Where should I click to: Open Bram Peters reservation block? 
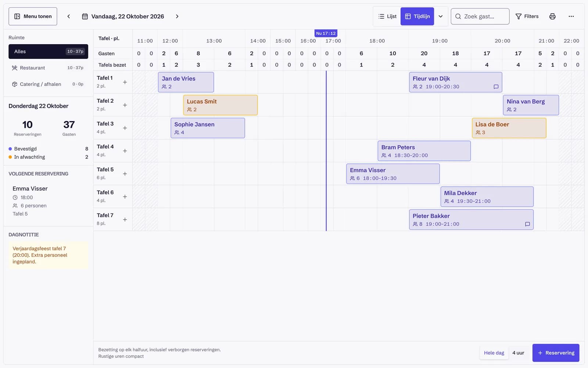point(424,151)
